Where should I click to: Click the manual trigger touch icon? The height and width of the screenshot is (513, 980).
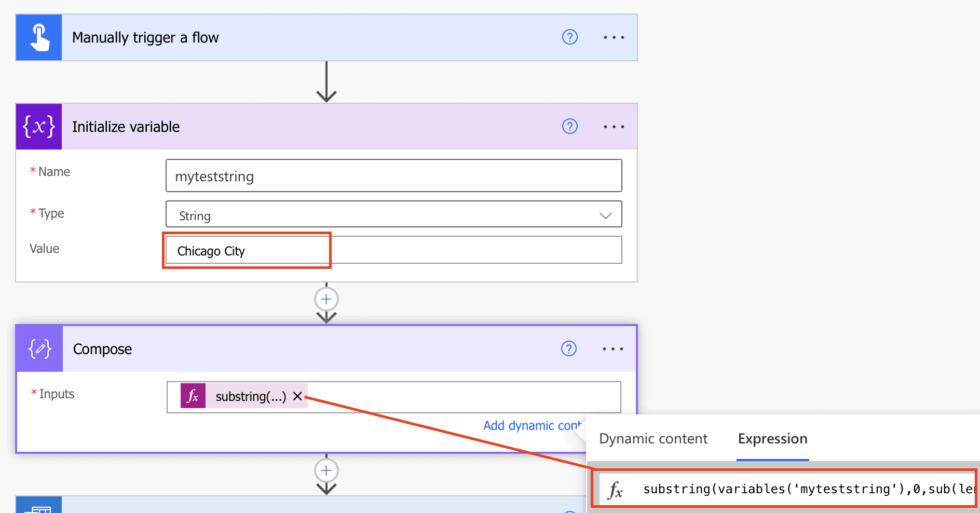click(x=38, y=37)
